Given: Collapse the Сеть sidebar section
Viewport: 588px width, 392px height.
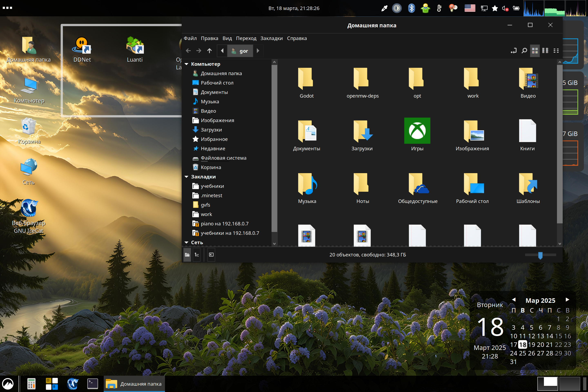Looking at the screenshot, I should 186,243.
